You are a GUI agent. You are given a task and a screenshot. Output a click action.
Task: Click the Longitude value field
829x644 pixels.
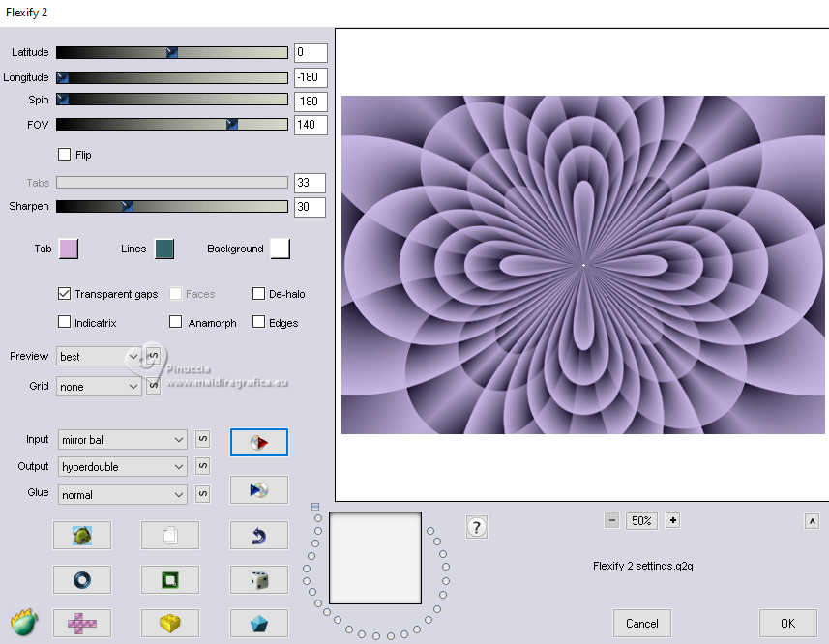311,77
